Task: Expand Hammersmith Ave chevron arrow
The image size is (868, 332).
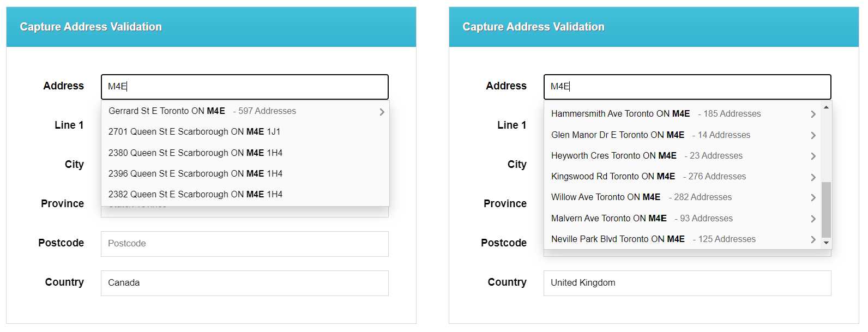Action: tap(813, 114)
